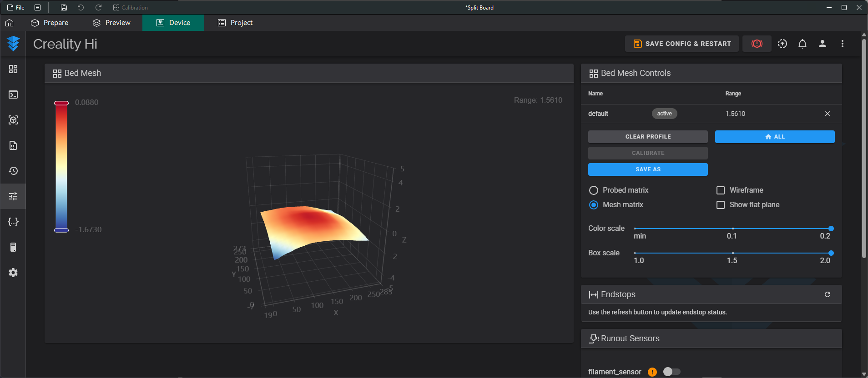Enable the Show flat plane checkbox
This screenshot has width=868, height=378.
(721, 205)
